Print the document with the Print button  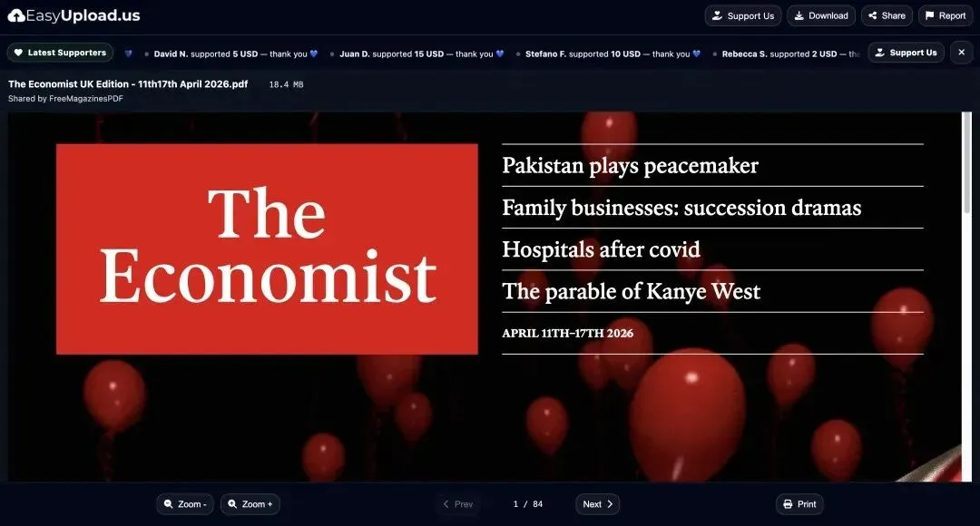(x=799, y=504)
